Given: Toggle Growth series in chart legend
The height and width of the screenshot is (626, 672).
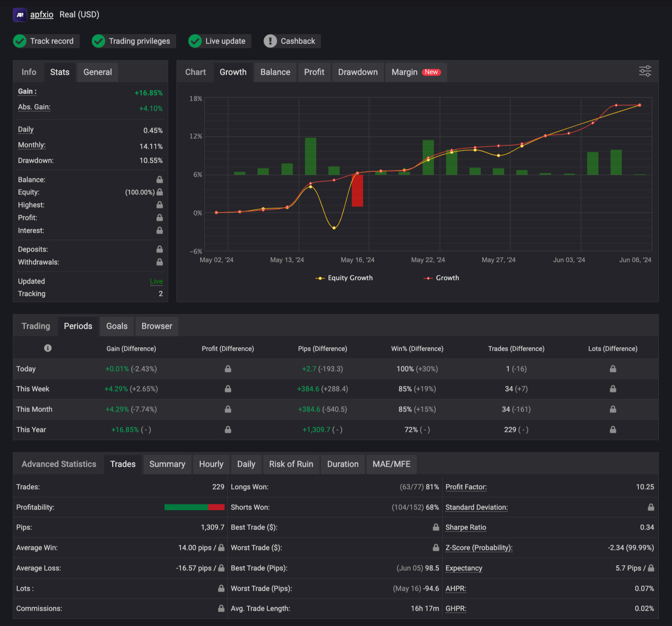Looking at the screenshot, I should (x=441, y=278).
